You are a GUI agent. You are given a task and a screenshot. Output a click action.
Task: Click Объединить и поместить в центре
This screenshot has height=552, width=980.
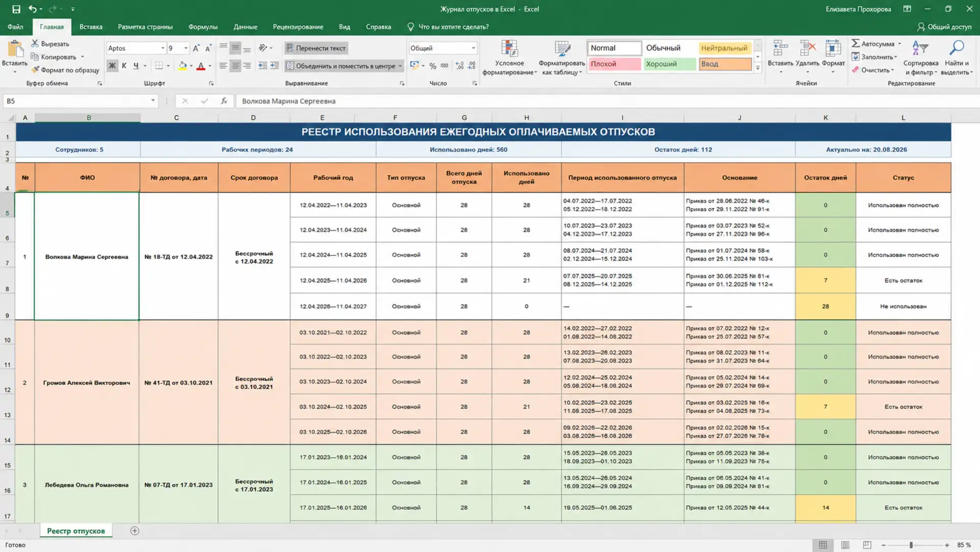click(x=340, y=66)
